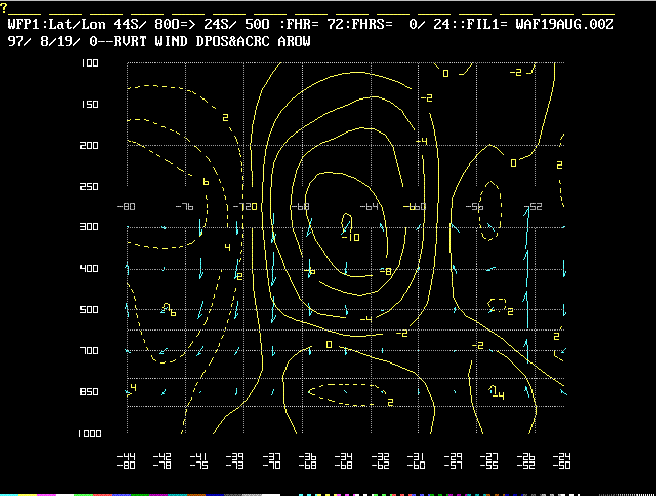The image size is (656, 496).
Task: Click the 'WAF19AUG.00Z' file name
Action: click(x=564, y=25)
